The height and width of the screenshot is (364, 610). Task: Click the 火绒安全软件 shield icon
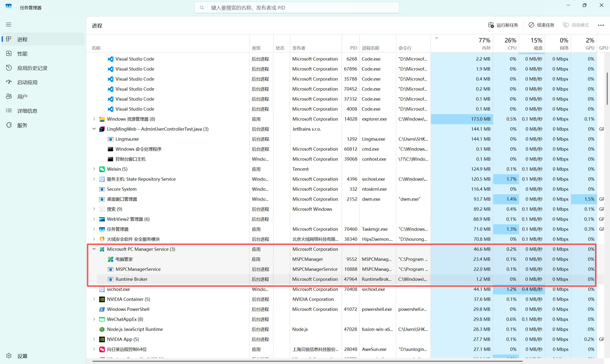[102, 239]
